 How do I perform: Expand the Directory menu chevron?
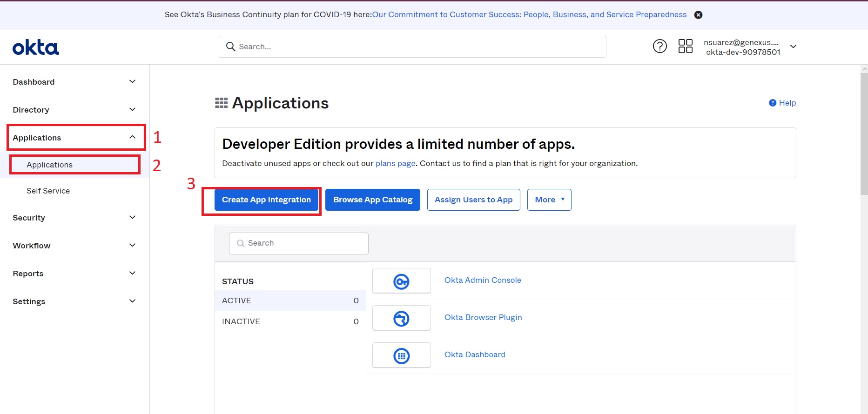[x=132, y=109]
